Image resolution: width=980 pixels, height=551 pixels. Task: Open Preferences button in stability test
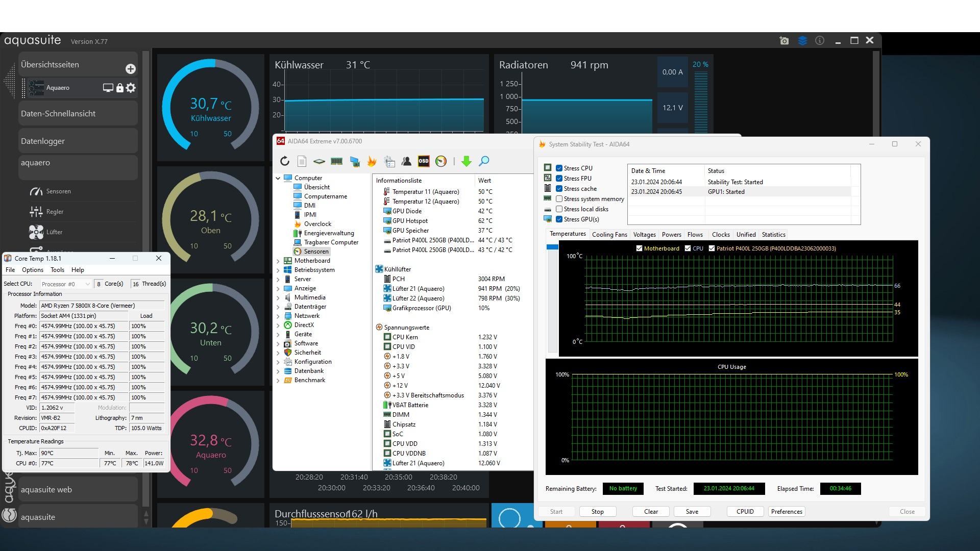click(x=787, y=512)
